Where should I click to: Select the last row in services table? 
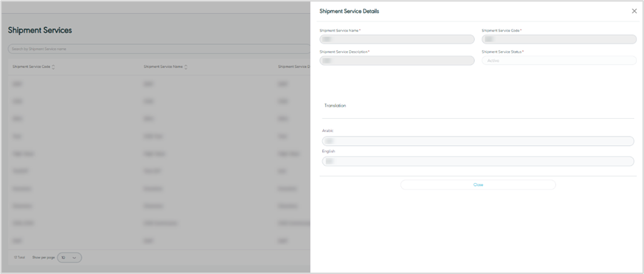(159, 241)
